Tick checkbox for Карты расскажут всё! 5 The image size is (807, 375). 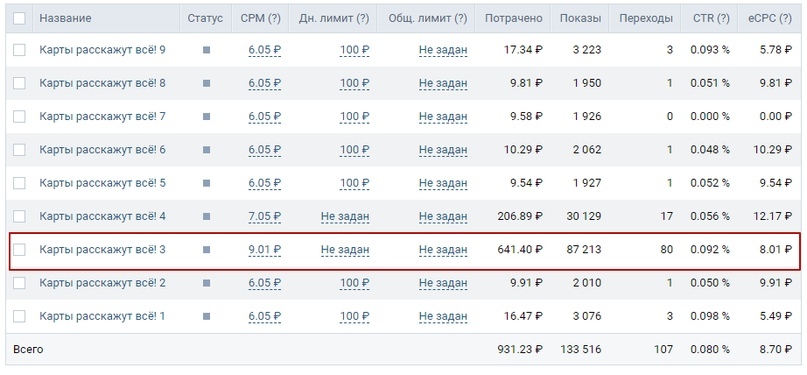[19, 183]
